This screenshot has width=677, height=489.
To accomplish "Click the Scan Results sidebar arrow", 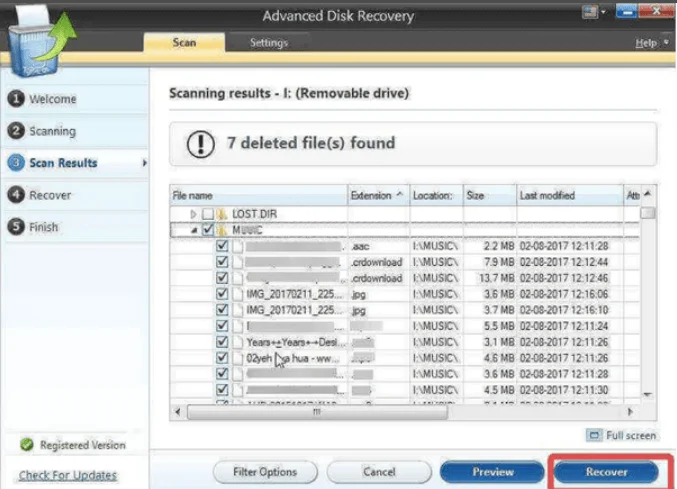I will (x=144, y=163).
